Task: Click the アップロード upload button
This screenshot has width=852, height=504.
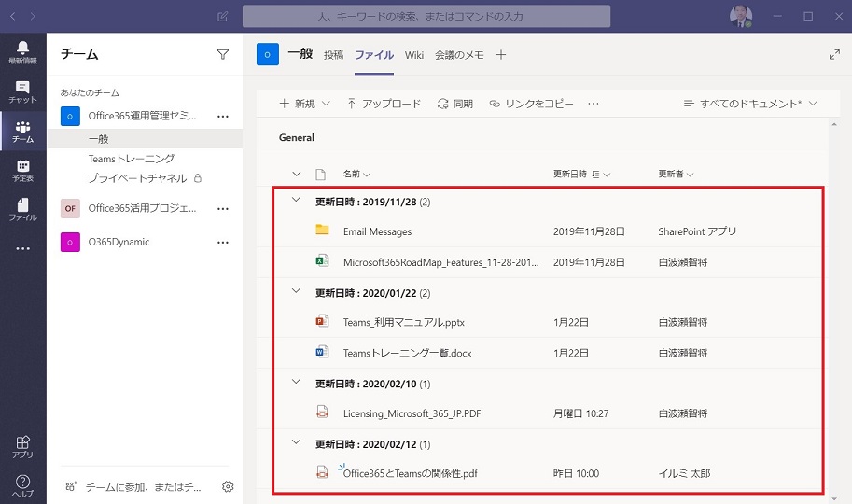Action: tap(384, 104)
